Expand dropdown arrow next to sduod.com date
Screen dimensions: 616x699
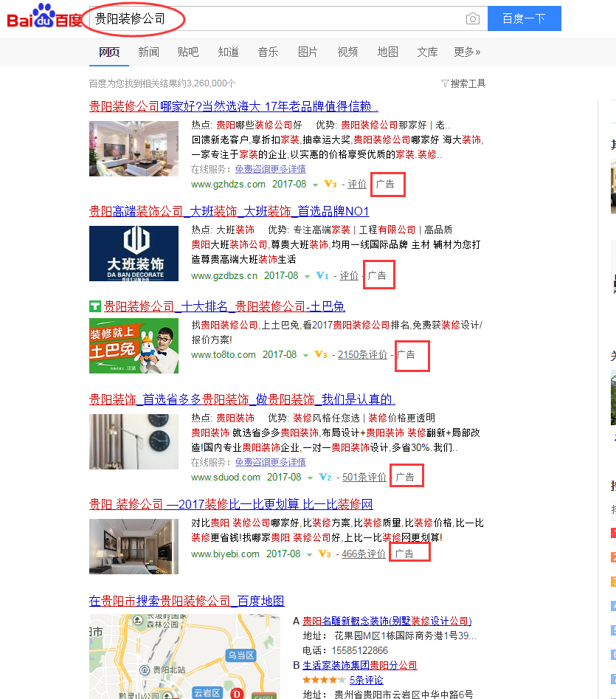[310, 478]
